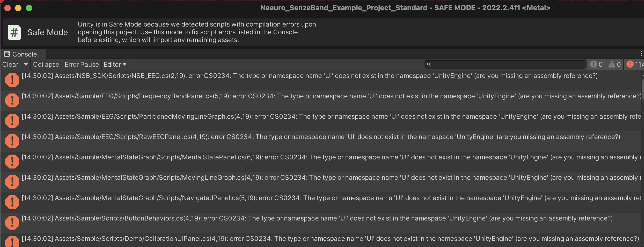Open the Clear button's dropdown arrow
644x247 pixels.
coord(25,64)
